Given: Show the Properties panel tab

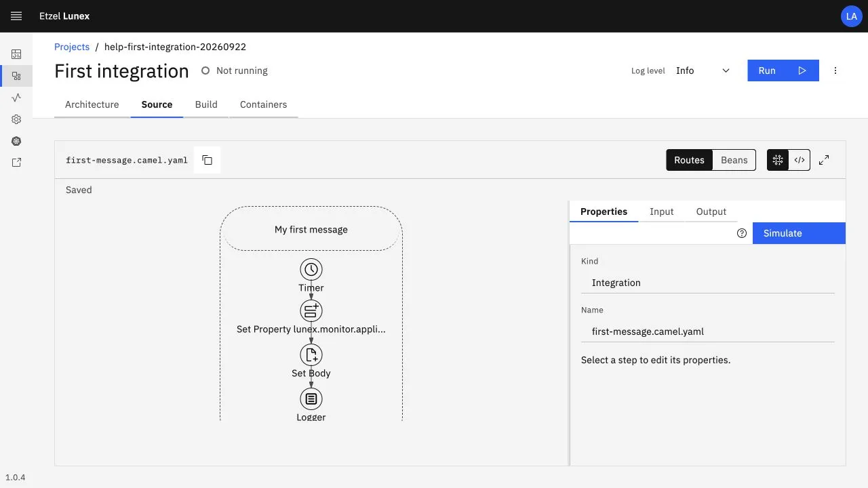Looking at the screenshot, I should (x=604, y=211).
